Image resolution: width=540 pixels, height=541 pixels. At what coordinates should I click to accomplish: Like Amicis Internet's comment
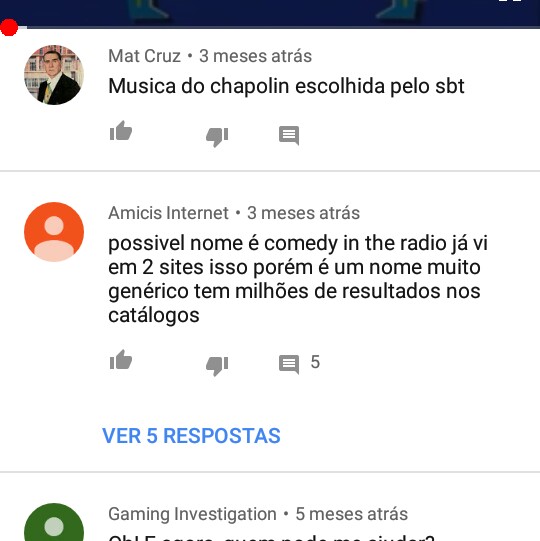tap(121, 360)
